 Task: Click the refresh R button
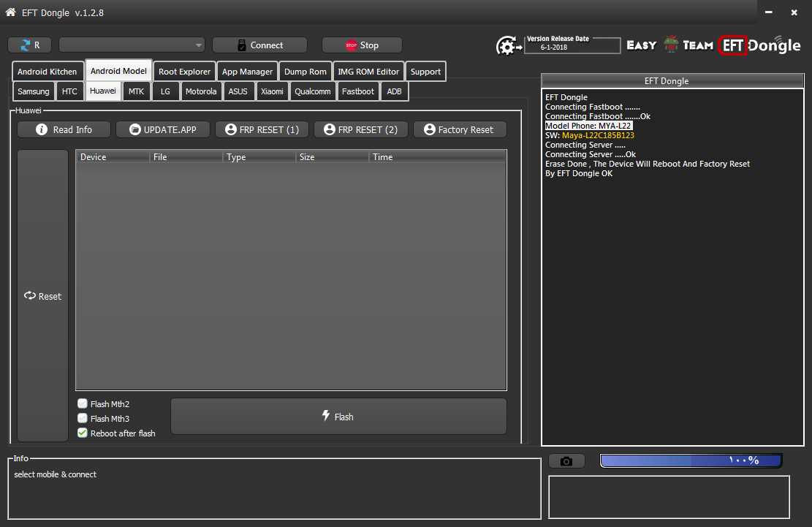point(29,45)
